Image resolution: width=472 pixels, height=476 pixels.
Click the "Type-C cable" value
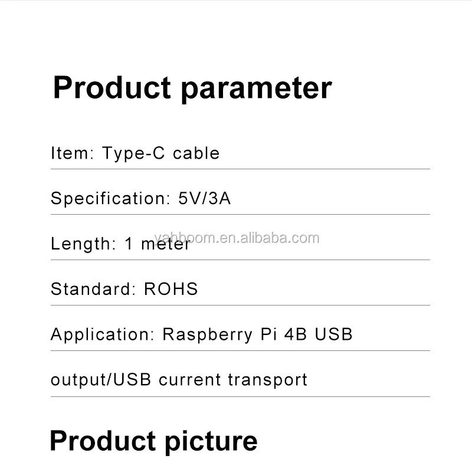160,153
